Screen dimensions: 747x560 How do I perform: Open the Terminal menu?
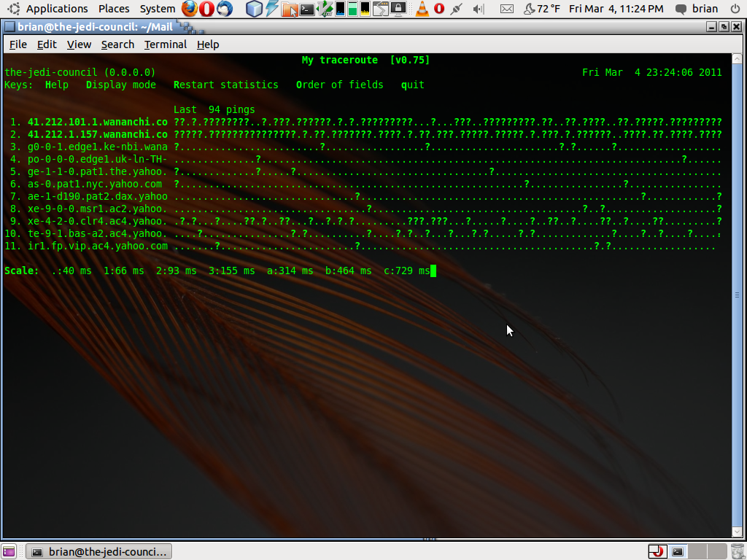pyautogui.click(x=166, y=44)
